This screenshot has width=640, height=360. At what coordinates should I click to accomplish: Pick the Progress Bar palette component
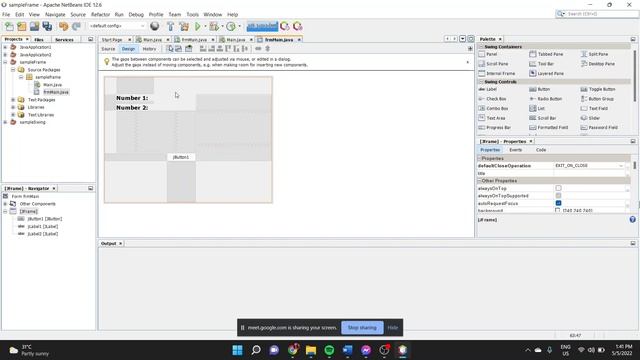point(494,128)
